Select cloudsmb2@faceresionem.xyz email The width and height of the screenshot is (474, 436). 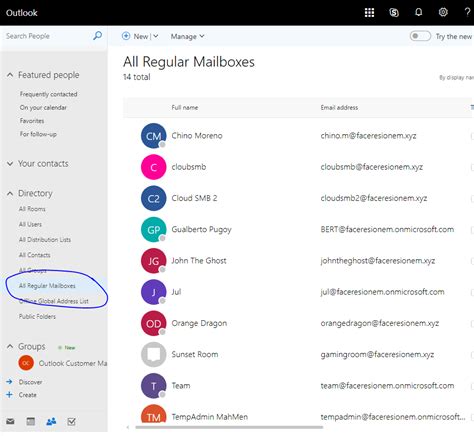pos(374,198)
